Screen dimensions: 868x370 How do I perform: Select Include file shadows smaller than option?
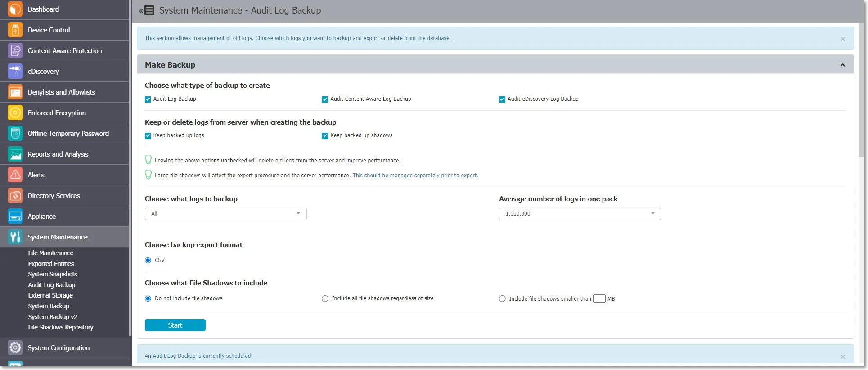coord(502,298)
